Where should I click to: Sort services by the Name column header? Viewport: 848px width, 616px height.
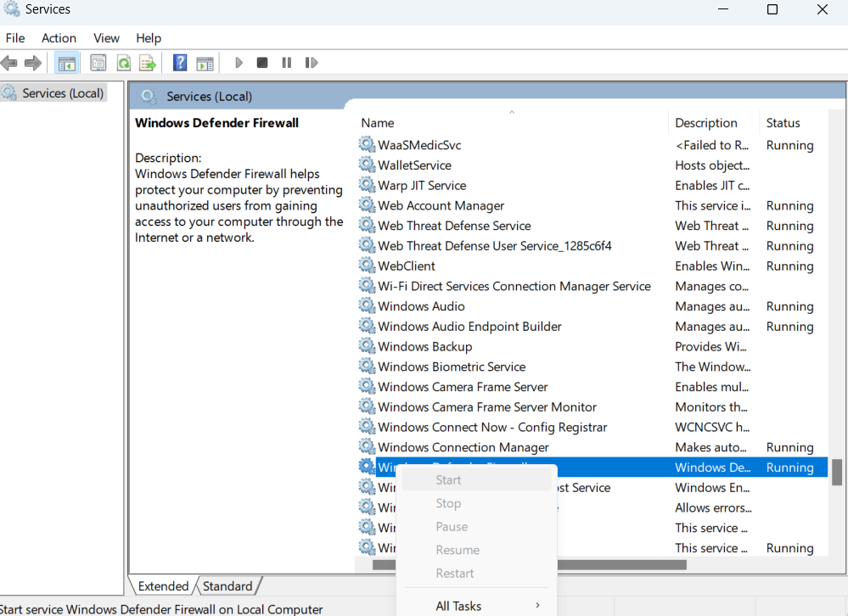(378, 123)
